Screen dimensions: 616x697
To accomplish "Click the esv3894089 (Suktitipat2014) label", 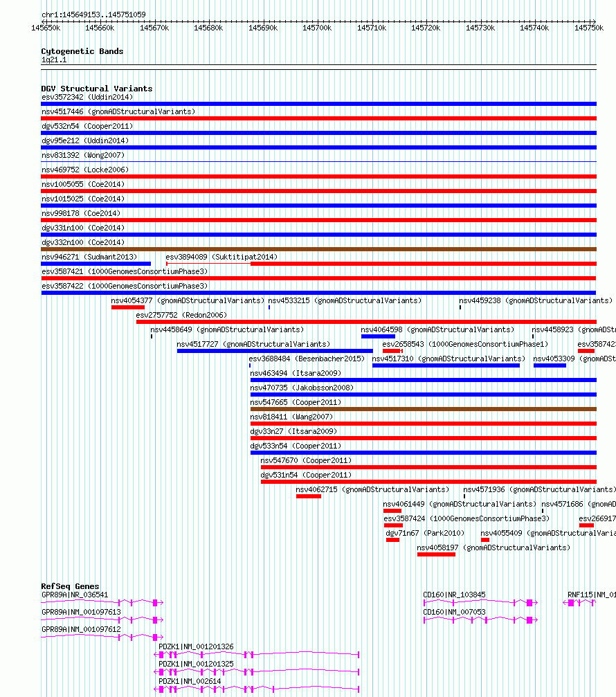I will click(221, 257).
